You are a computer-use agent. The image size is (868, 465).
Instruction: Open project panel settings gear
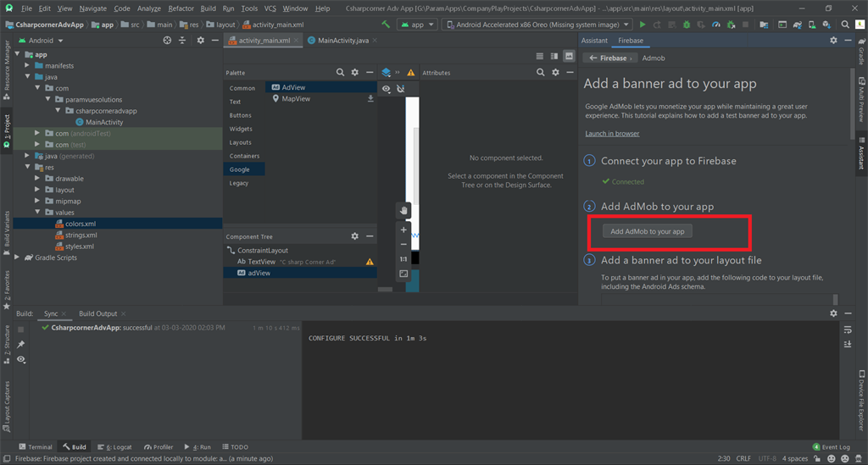(200, 41)
